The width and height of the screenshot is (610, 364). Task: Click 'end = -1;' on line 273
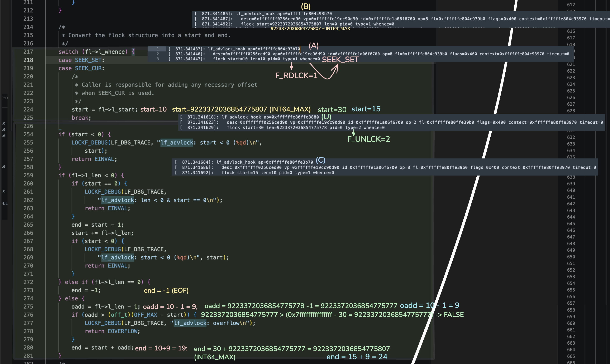coord(86,290)
